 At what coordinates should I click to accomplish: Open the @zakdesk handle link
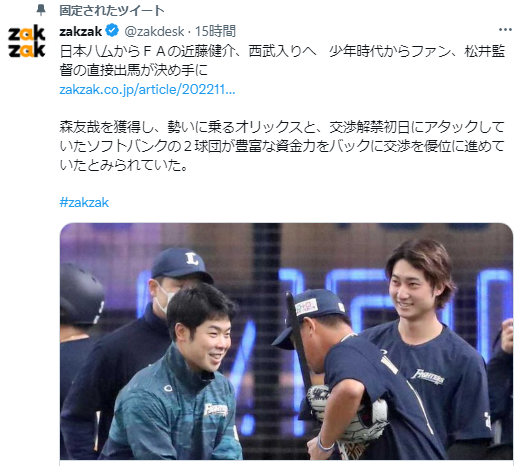pyautogui.click(x=154, y=31)
